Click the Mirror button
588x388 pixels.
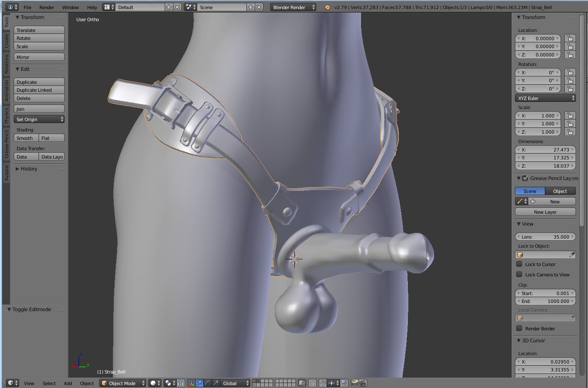click(x=39, y=57)
